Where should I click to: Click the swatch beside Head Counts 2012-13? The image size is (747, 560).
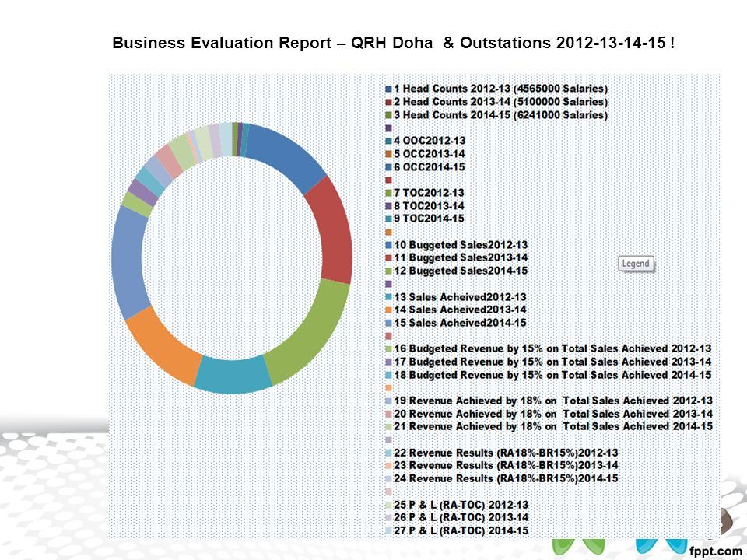tap(388, 89)
